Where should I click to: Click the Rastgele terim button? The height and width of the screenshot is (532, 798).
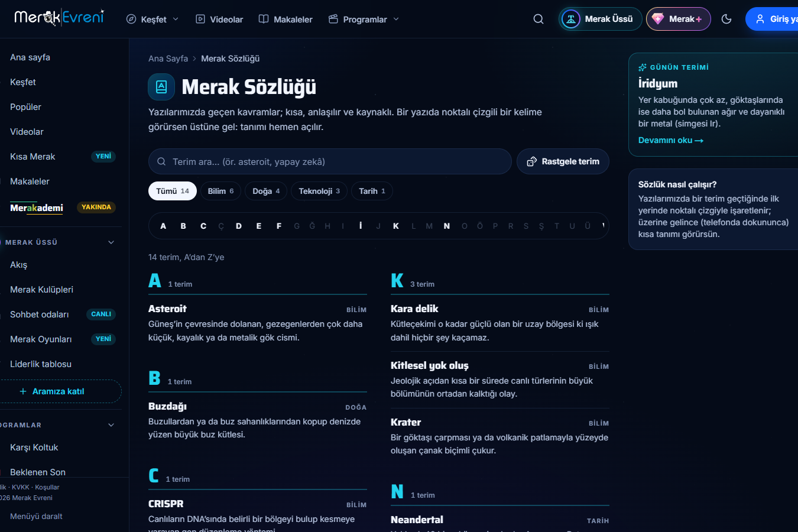click(563, 161)
